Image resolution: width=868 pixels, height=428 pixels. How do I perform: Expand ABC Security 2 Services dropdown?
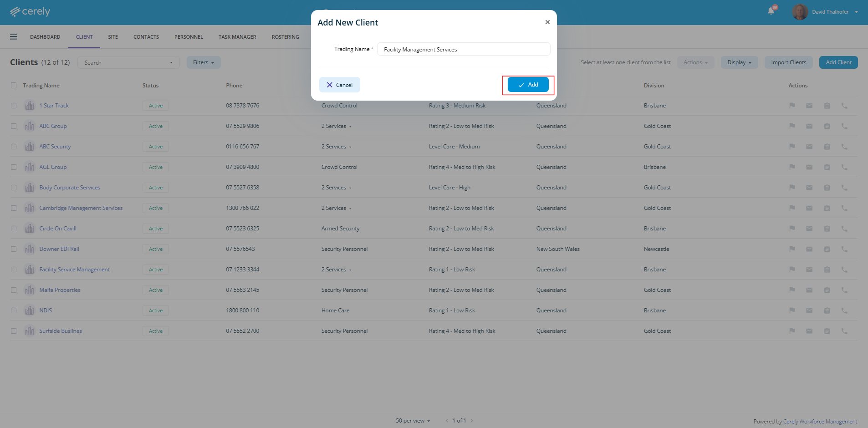(336, 147)
